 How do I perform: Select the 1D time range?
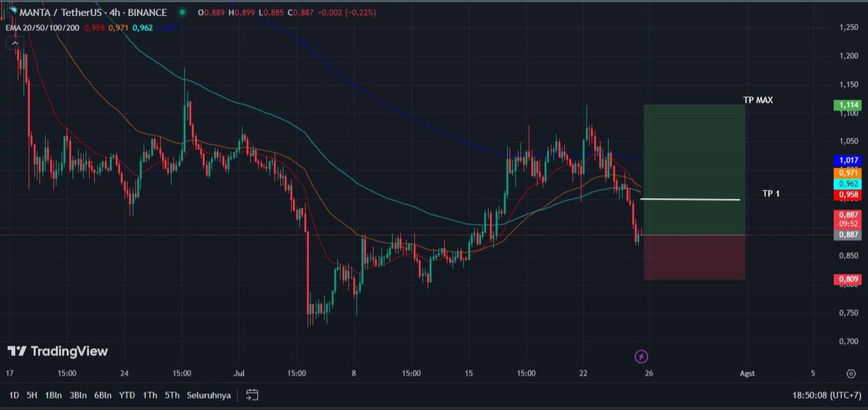[14, 396]
